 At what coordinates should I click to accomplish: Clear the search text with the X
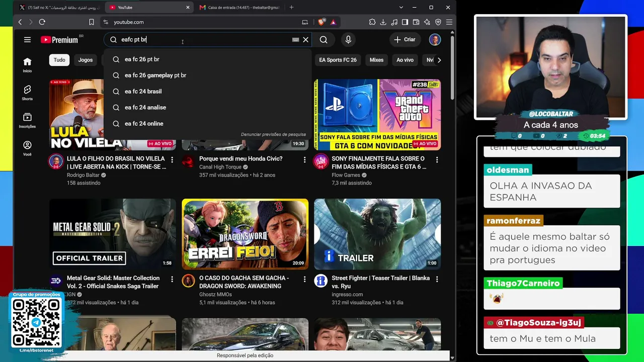pyautogui.click(x=305, y=40)
